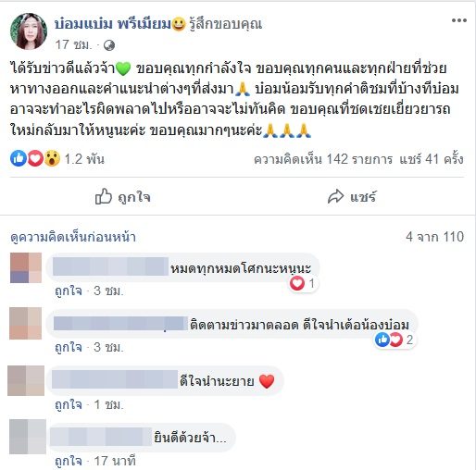Like the comment หมดทุกหมดโศกนะหนูนะ
Screen dimensions: 476x470
(x=69, y=291)
